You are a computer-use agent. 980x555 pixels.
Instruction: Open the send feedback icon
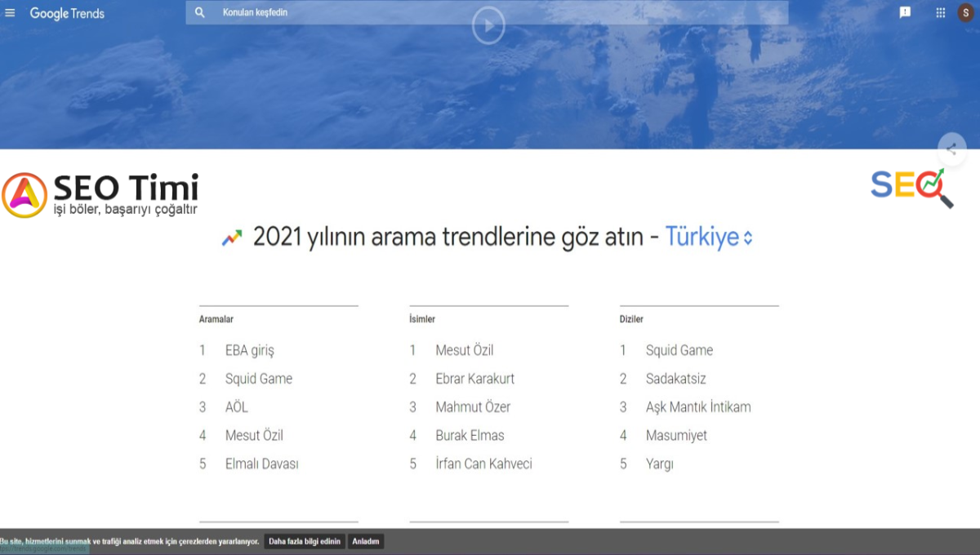905,13
